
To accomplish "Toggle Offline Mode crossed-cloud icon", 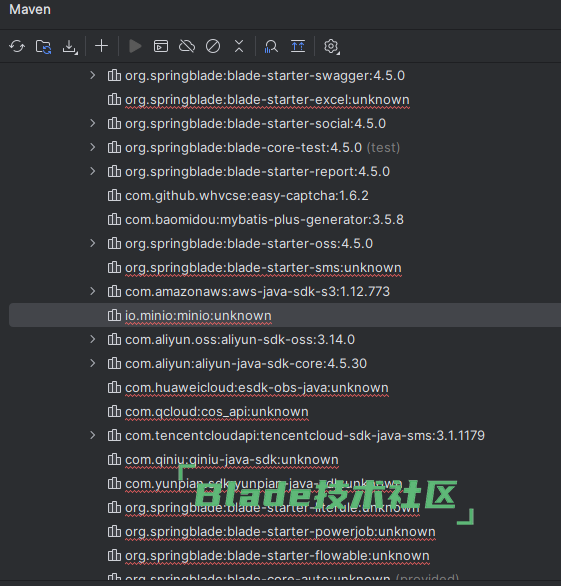I will click(187, 46).
